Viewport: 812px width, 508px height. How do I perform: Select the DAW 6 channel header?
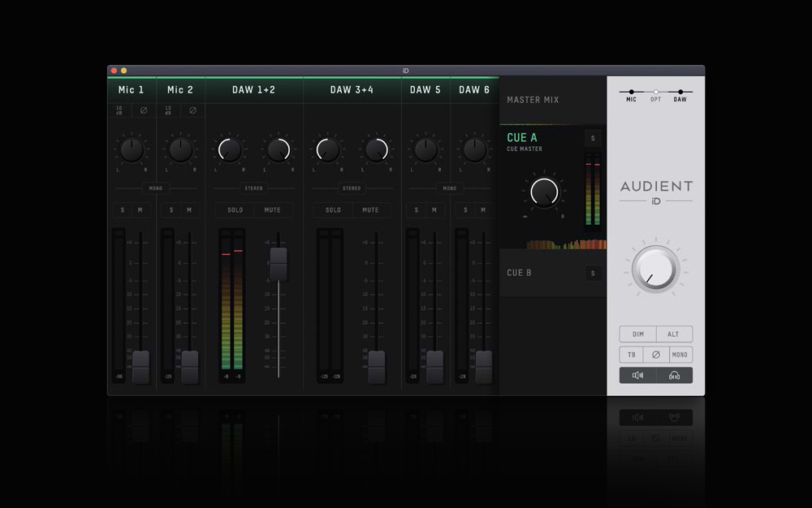click(x=474, y=90)
